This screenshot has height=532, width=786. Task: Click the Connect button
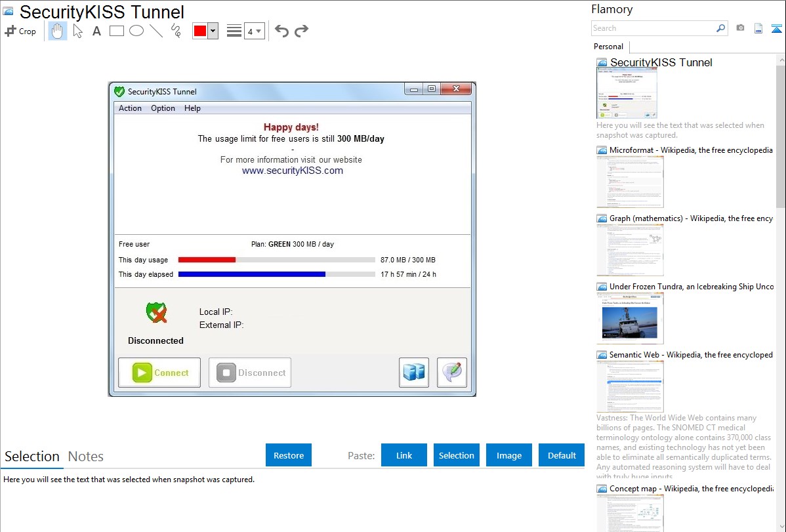coord(159,373)
